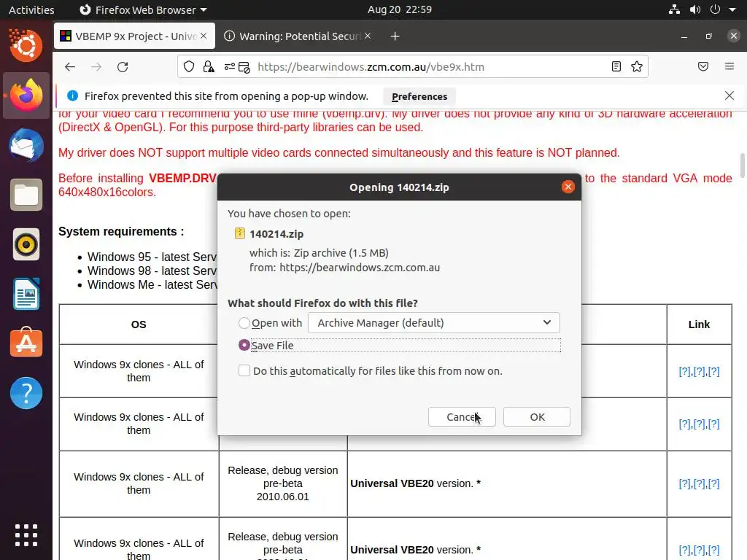
Task: Open the site permissions icon in URL bar
Action: click(x=230, y=66)
